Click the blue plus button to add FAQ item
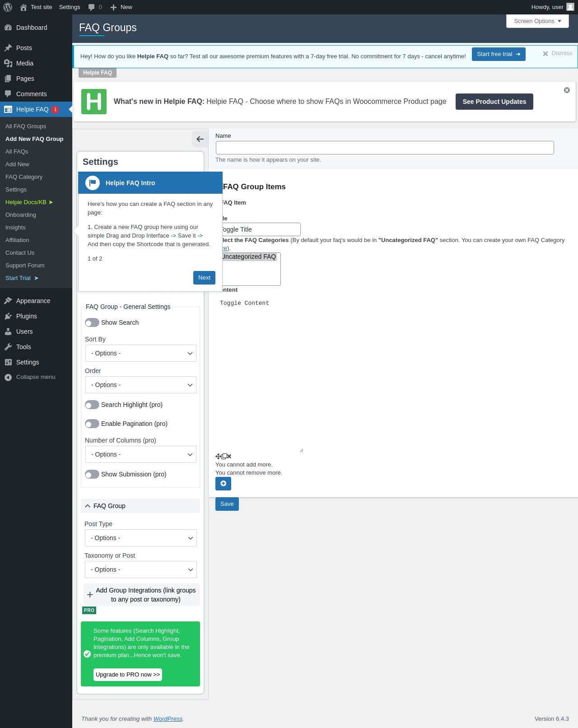 point(223,484)
